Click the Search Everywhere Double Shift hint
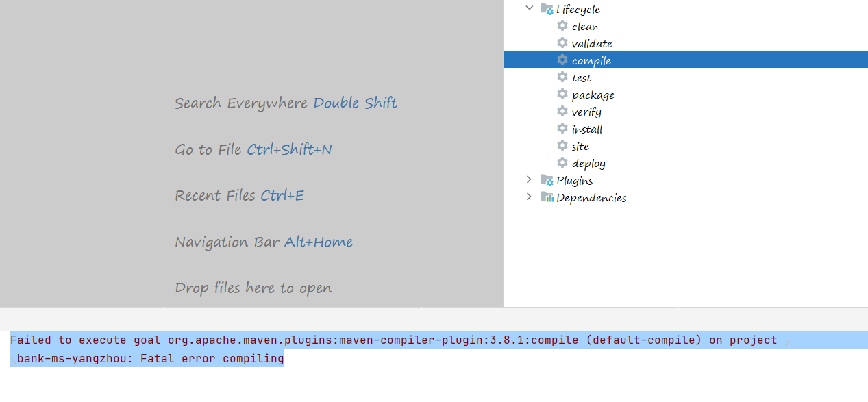 286,103
